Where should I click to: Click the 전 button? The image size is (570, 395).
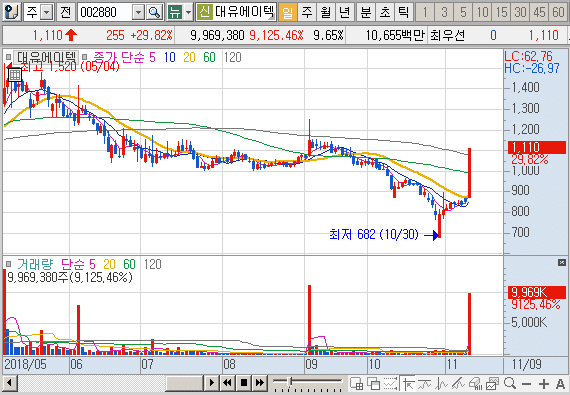(x=65, y=12)
